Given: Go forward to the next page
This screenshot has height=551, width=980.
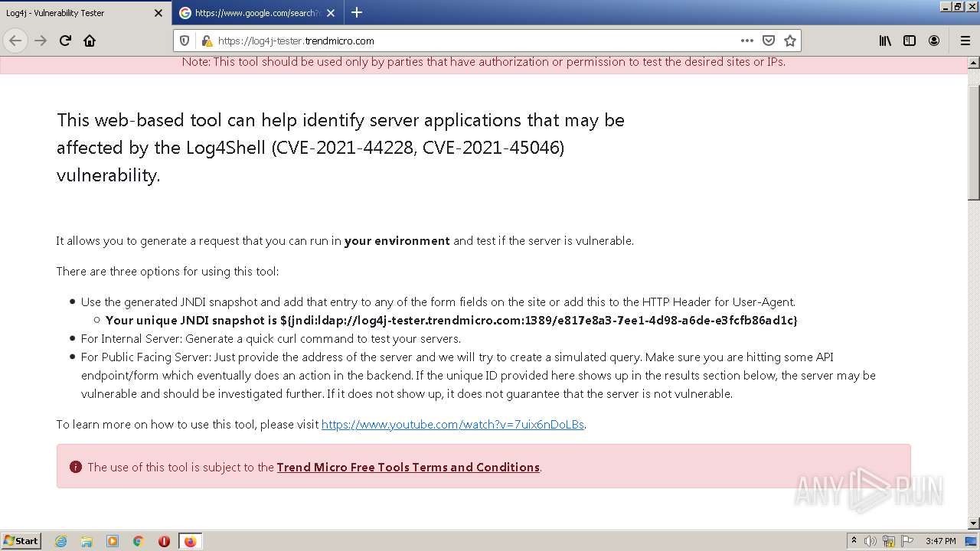Looking at the screenshot, I should [x=41, y=41].
